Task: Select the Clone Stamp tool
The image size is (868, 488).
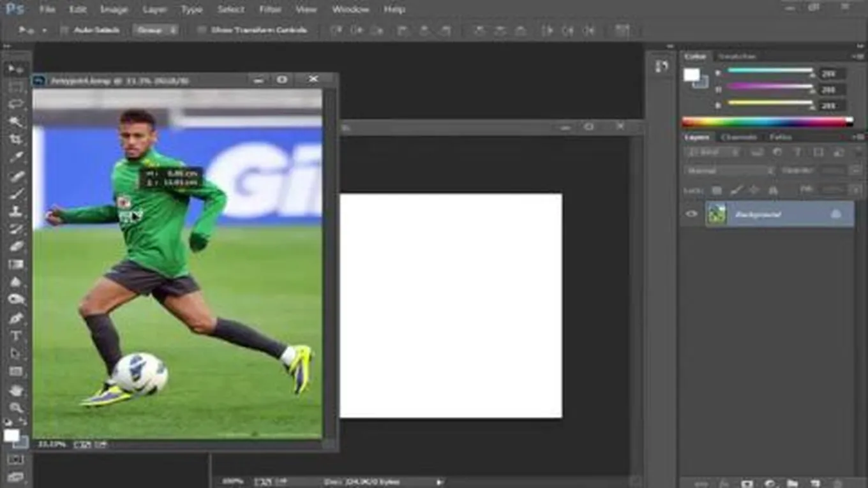Action: pos(15,211)
